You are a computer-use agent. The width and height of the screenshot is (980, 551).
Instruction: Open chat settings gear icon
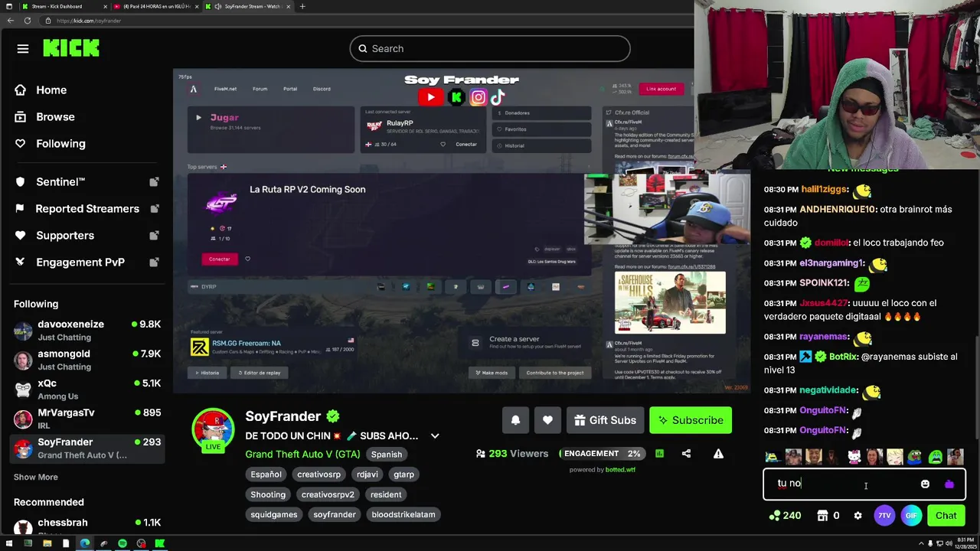pyautogui.click(x=857, y=516)
